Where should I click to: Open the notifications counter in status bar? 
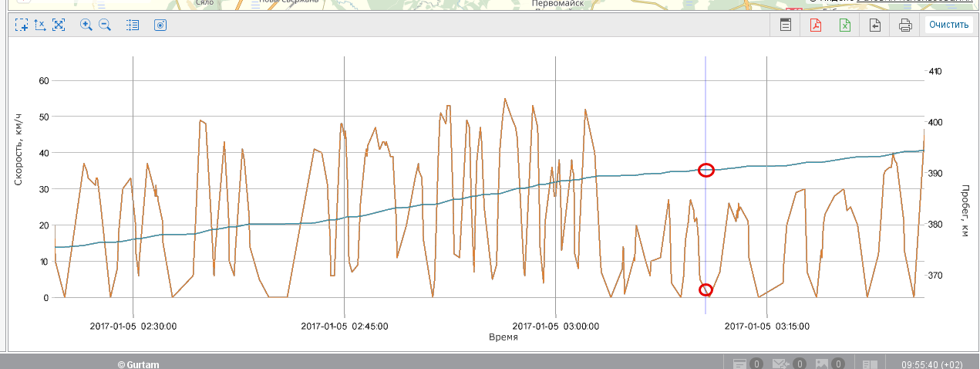747,363
